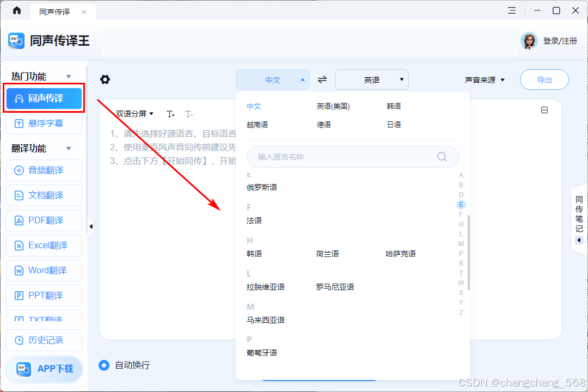Toggle the 自动换行 radio option
588x392 pixels.
click(104, 365)
